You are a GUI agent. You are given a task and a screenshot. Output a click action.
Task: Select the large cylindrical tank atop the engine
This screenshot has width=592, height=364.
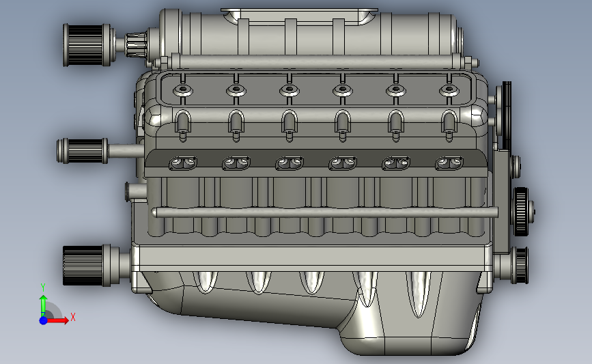point(311,34)
